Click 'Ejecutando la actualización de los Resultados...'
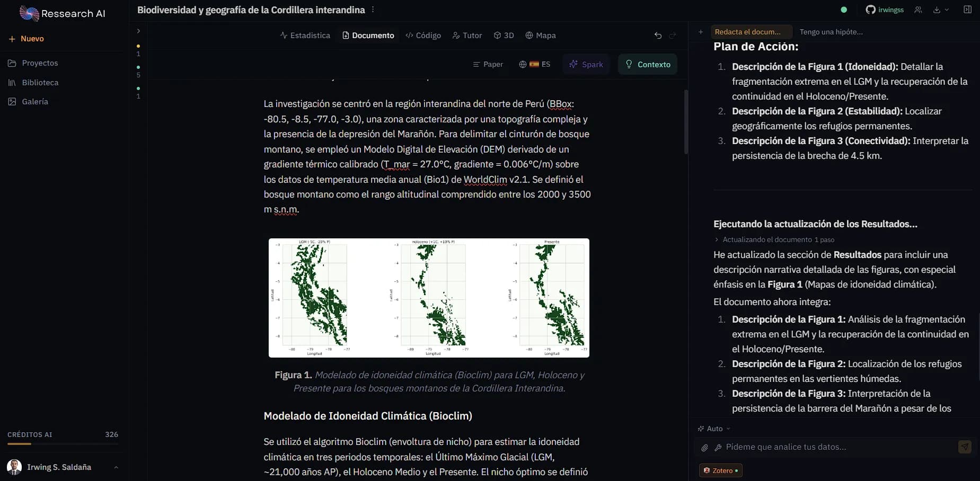Image resolution: width=980 pixels, height=481 pixels. 815,224
